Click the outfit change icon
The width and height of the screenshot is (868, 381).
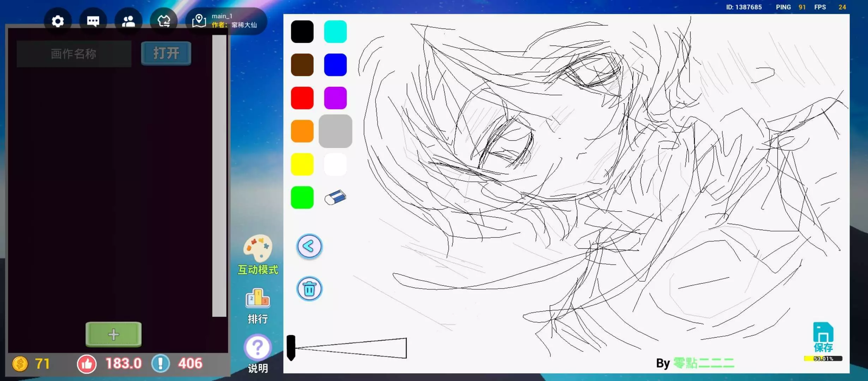164,22
